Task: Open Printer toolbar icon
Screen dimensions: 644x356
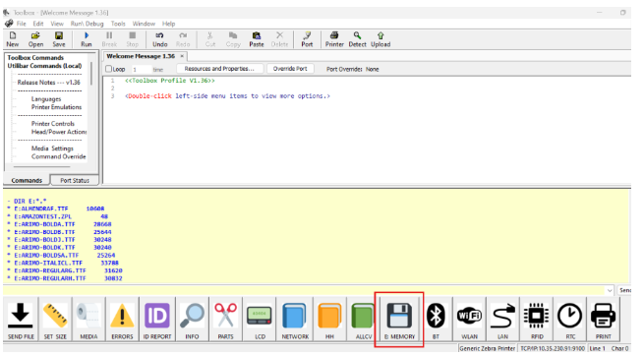Action: click(334, 40)
